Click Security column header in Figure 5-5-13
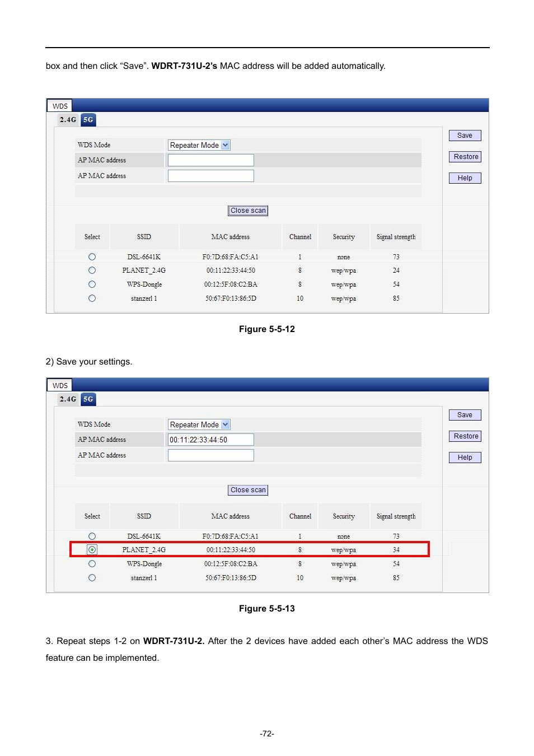Screen dimensions: 534x756 [344, 516]
